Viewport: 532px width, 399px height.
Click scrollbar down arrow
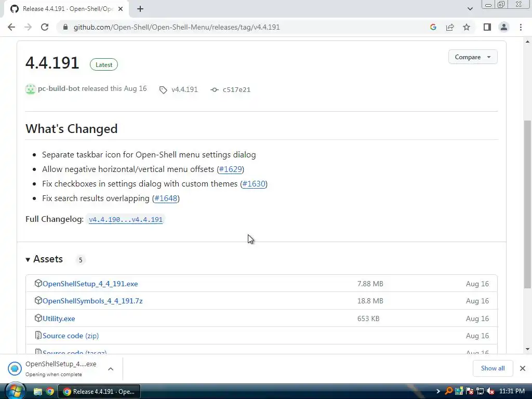tap(528, 349)
